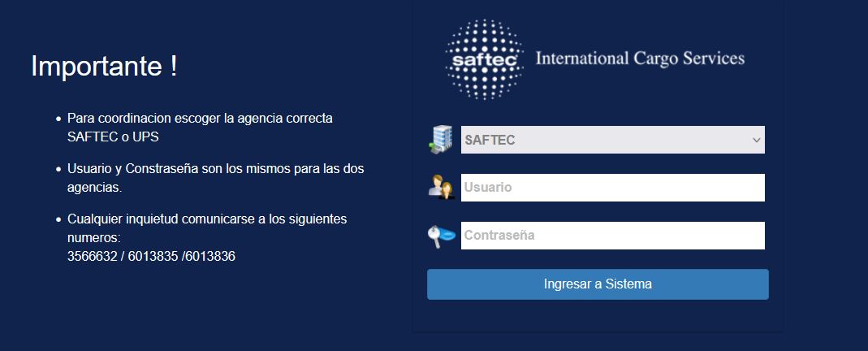Focus the Contraseña input field
Screen dimensions: 868x351
pyautogui.click(x=613, y=236)
